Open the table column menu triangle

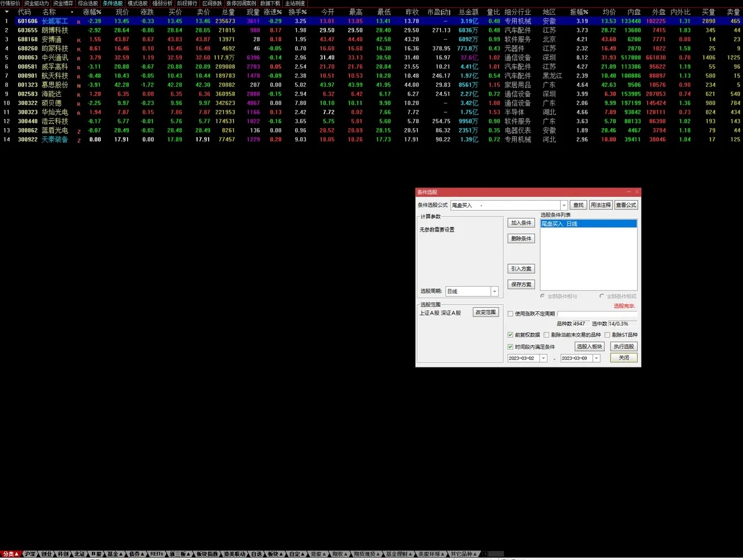pyautogui.click(x=7, y=12)
